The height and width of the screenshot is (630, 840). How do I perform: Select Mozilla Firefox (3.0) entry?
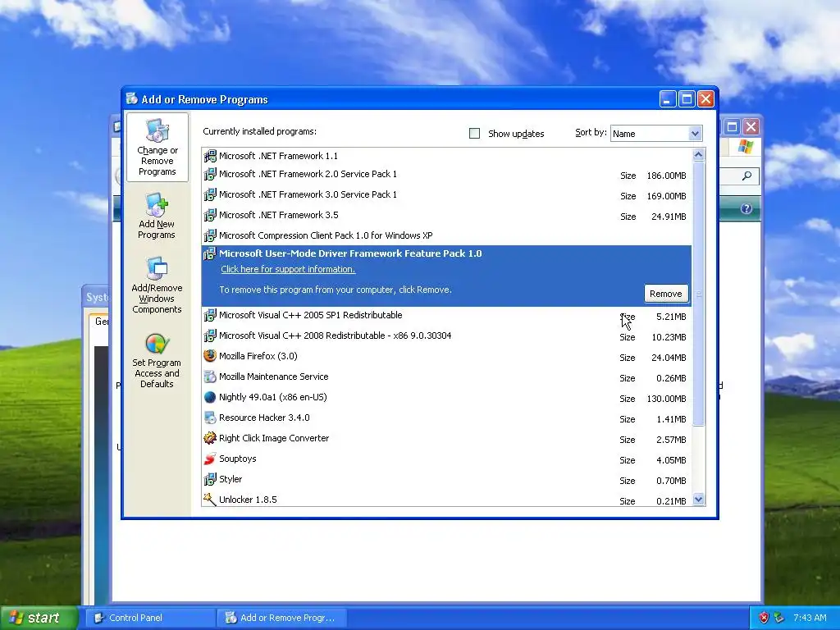tap(447, 357)
